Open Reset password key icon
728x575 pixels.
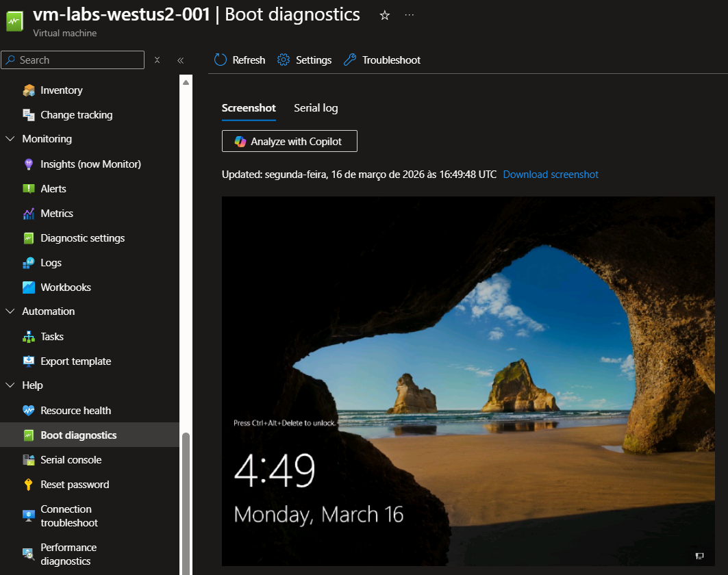pyautogui.click(x=29, y=485)
